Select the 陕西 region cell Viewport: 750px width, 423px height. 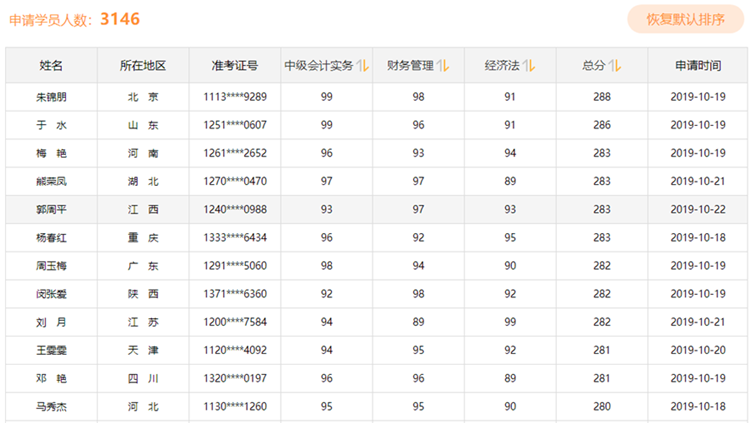click(142, 294)
